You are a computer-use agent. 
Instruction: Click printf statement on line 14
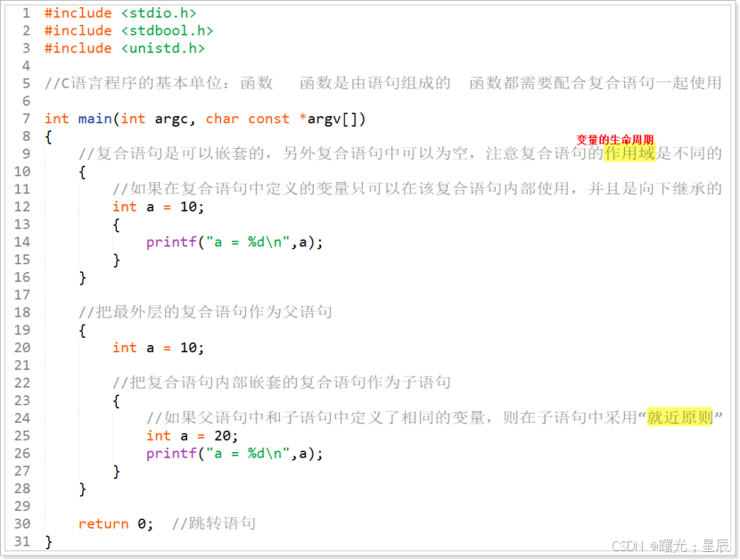click(x=234, y=243)
